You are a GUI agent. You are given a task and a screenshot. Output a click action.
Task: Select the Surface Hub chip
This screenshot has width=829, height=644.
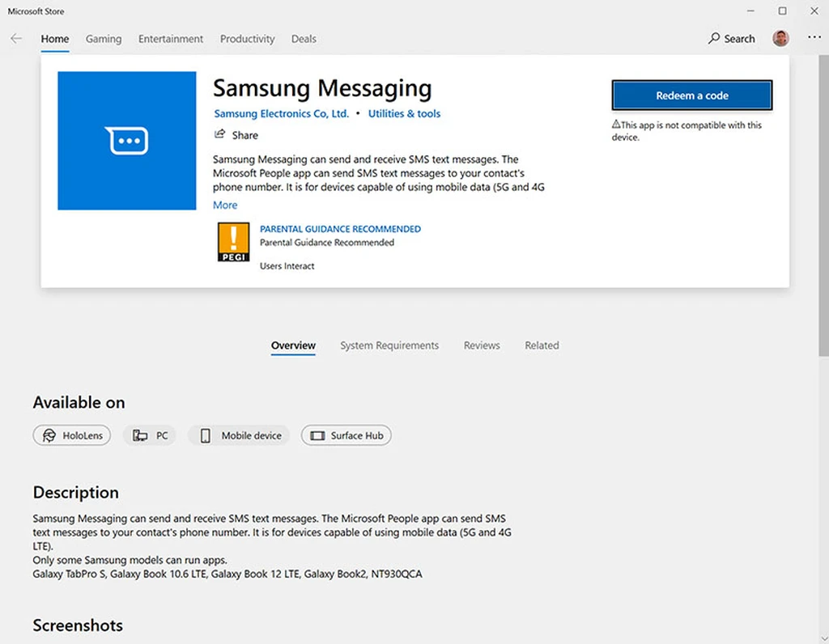coord(346,435)
